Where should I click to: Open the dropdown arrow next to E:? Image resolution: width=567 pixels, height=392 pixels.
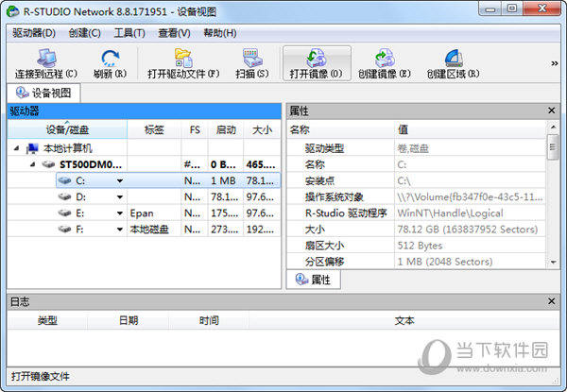click(x=120, y=213)
